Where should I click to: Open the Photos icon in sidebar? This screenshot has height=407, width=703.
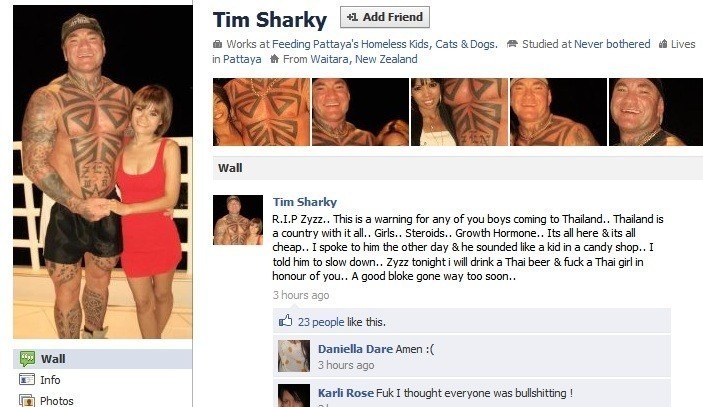click(27, 400)
